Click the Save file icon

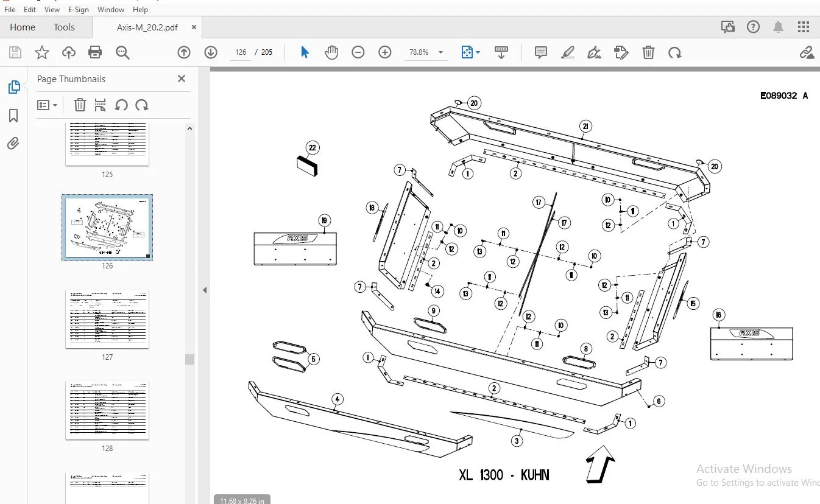15,52
